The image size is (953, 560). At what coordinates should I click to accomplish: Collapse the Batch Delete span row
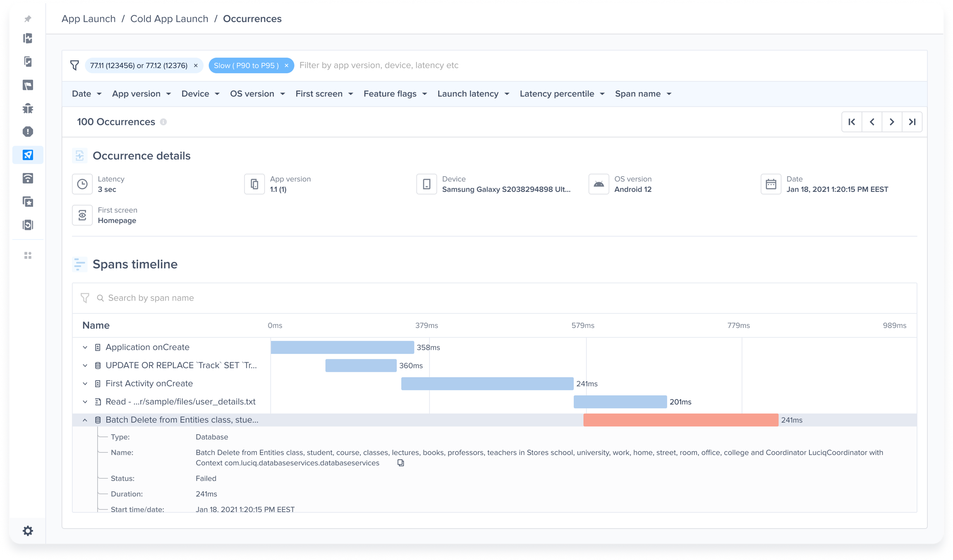coord(85,420)
